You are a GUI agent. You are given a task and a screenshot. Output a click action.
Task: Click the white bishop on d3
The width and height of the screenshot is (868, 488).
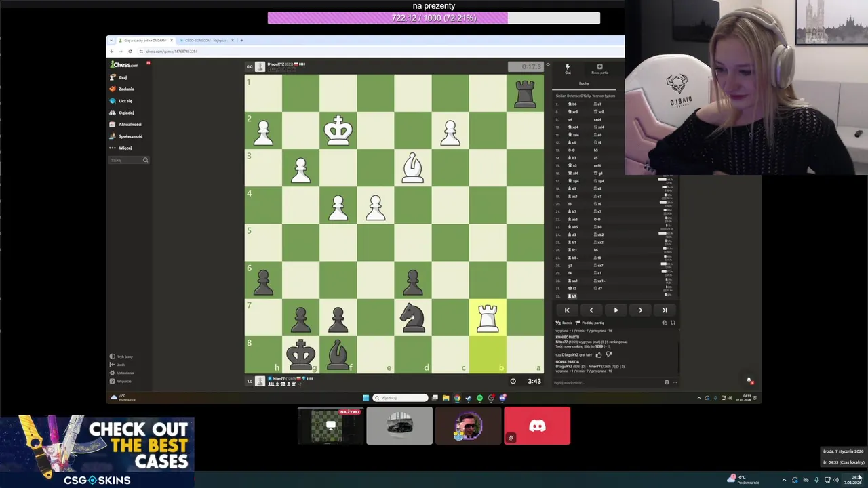413,168
